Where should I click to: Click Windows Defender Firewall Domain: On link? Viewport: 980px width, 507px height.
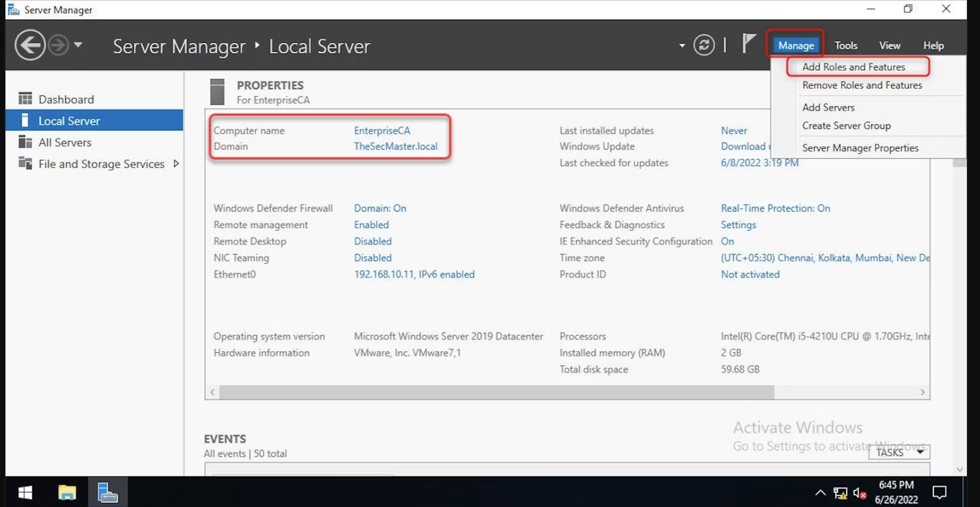pos(380,208)
